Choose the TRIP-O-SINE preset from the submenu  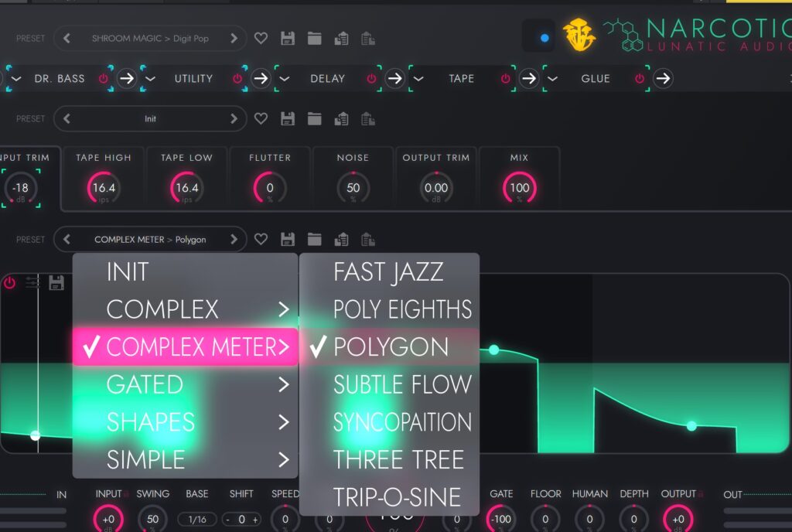click(x=397, y=497)
